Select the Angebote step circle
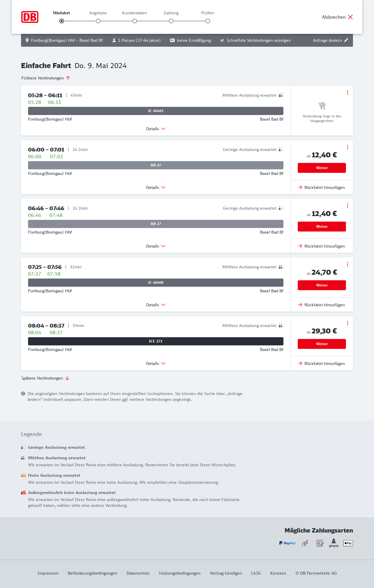The image size is (374, 588). [98, 21]
